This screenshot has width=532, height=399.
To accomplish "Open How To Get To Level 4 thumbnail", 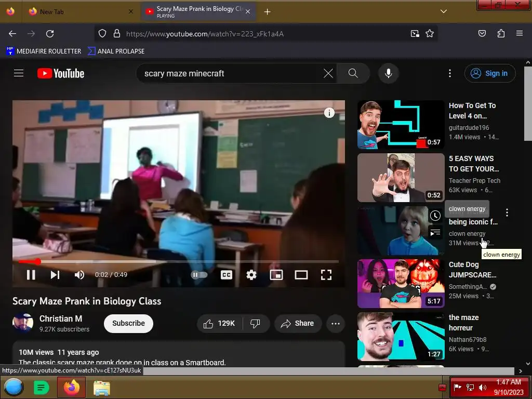I will (401, 125).
